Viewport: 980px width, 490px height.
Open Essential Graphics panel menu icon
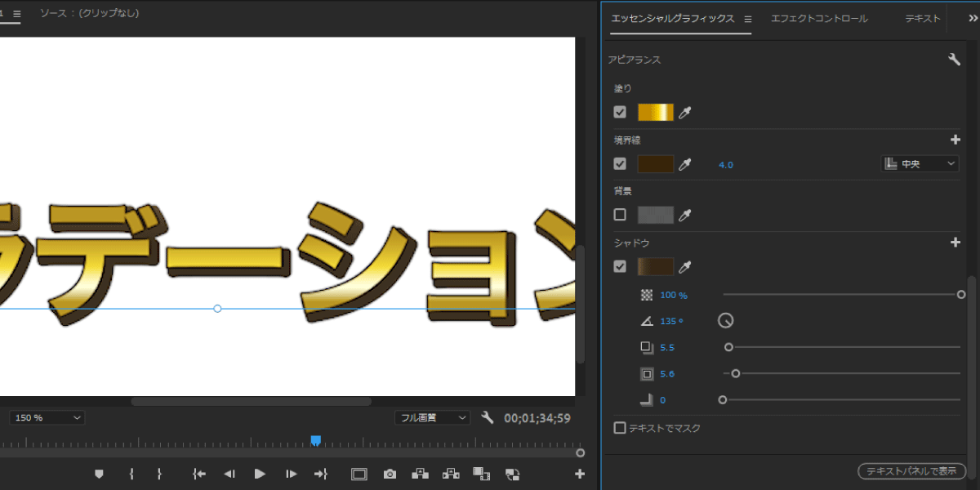click(x=746, y=18)
